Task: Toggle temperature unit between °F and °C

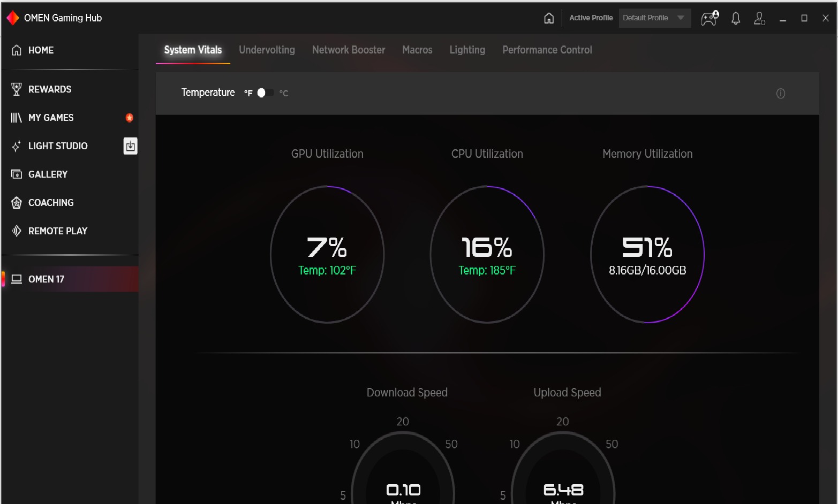Action: tap(265, 93)
